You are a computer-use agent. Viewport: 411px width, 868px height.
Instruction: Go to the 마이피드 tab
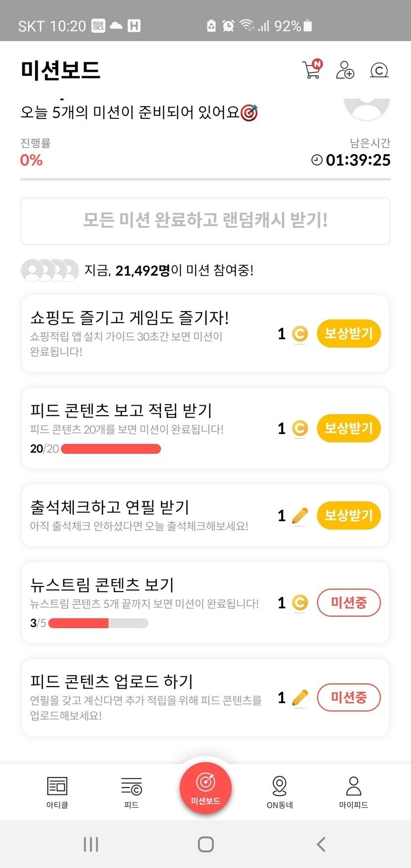[x=354, y=792]
